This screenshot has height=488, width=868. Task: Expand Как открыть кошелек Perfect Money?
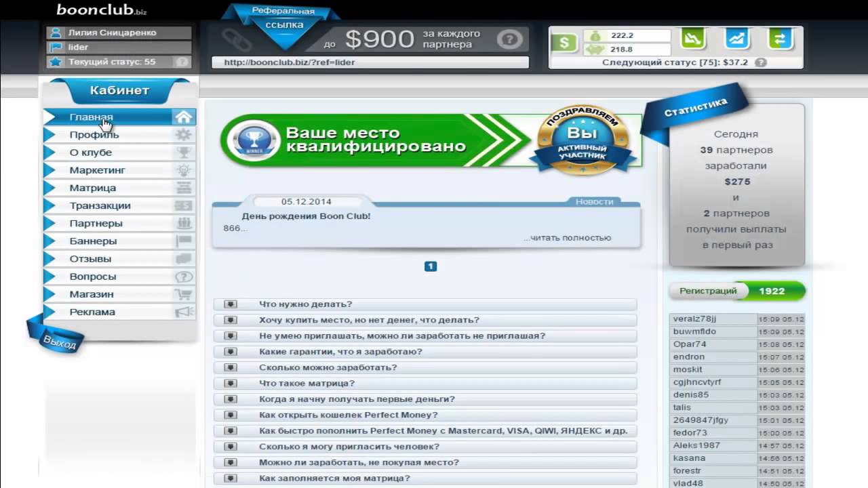point(425,415)
